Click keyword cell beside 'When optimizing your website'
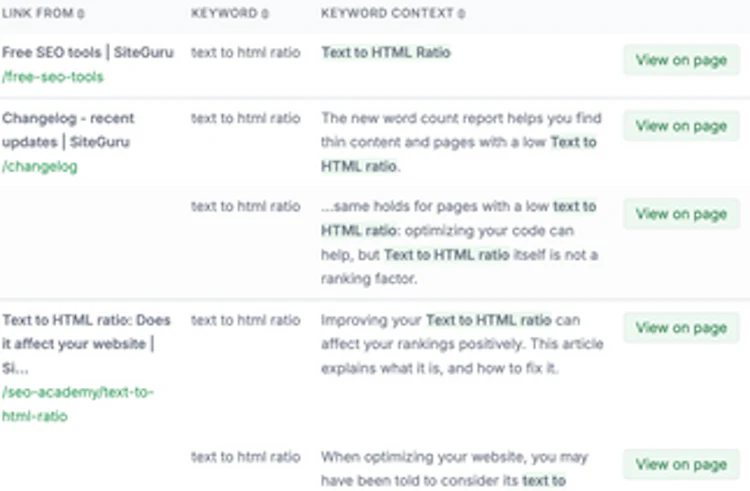 point(245,457)
